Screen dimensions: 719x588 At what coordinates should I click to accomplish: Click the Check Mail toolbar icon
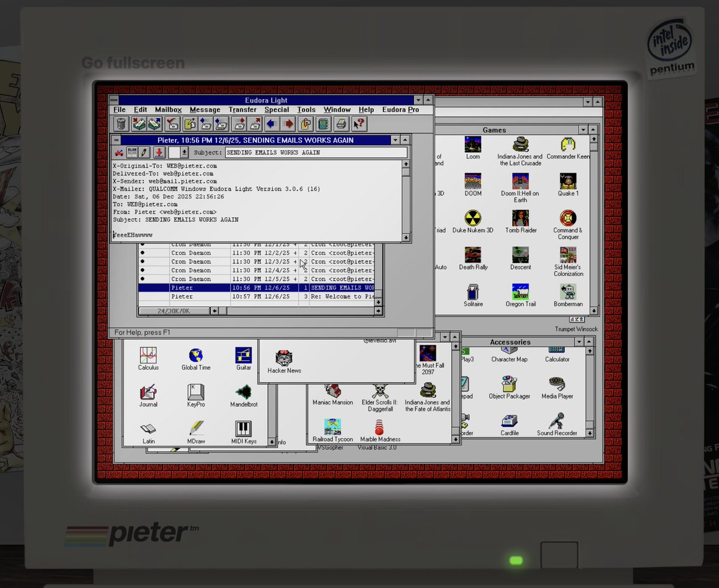point(173,123)
